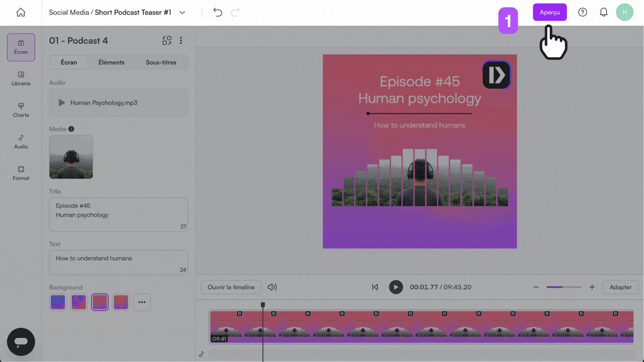Open the Charte panel
644x362 pixels.
[21, 110]
